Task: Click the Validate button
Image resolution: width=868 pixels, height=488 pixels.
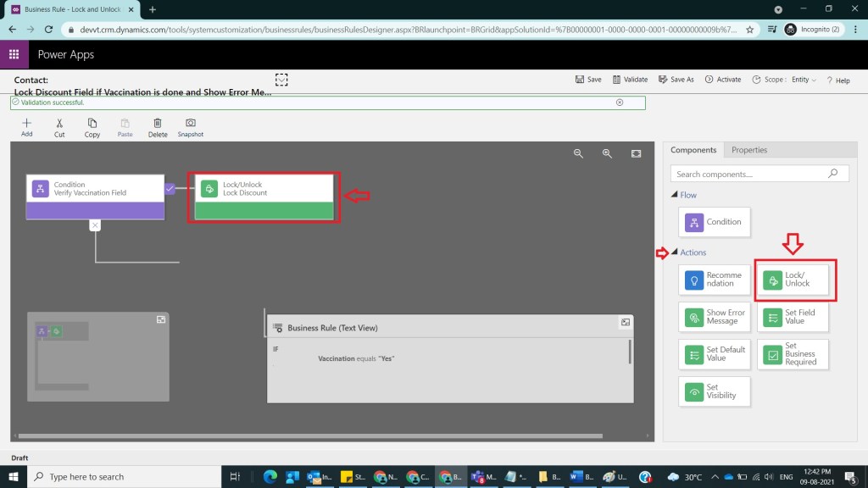Action: [x=629, y=80]
